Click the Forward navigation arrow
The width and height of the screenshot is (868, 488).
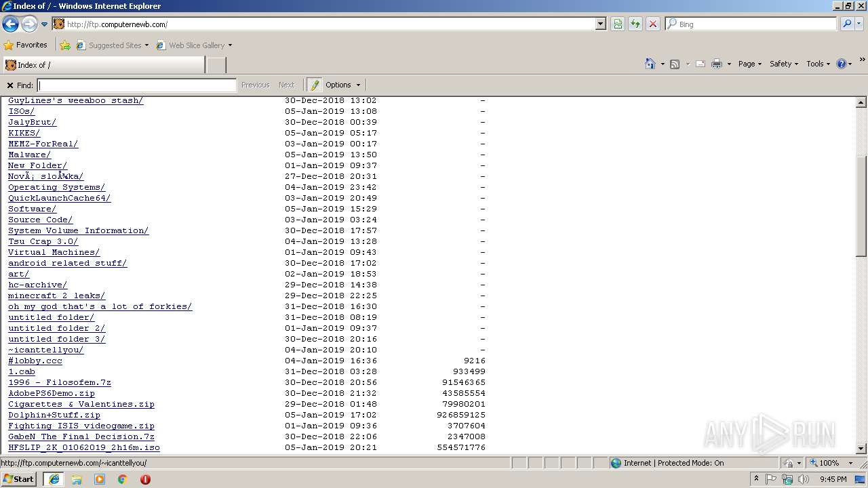29,24
